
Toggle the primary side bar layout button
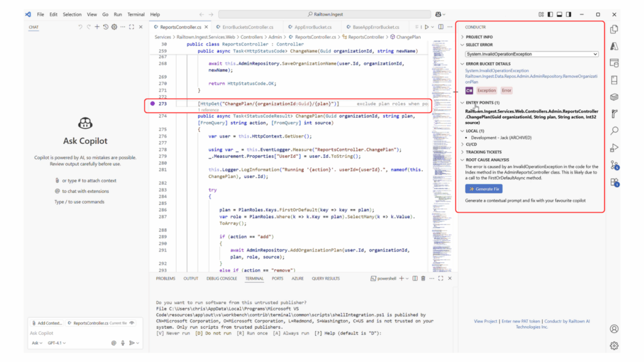(x=550, y=14)
